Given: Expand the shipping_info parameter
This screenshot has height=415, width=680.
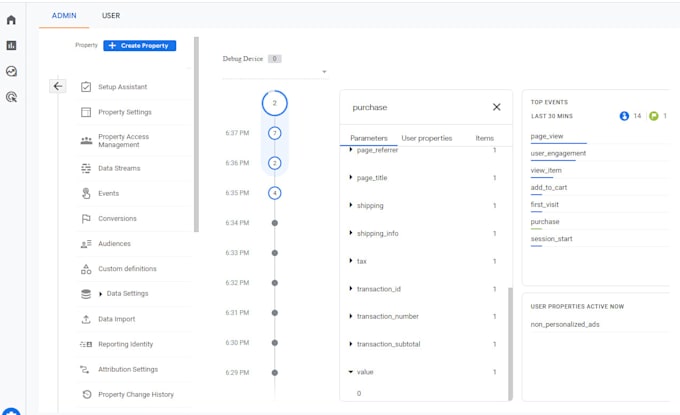Looking at the screenshot, I should click(350, 233).
